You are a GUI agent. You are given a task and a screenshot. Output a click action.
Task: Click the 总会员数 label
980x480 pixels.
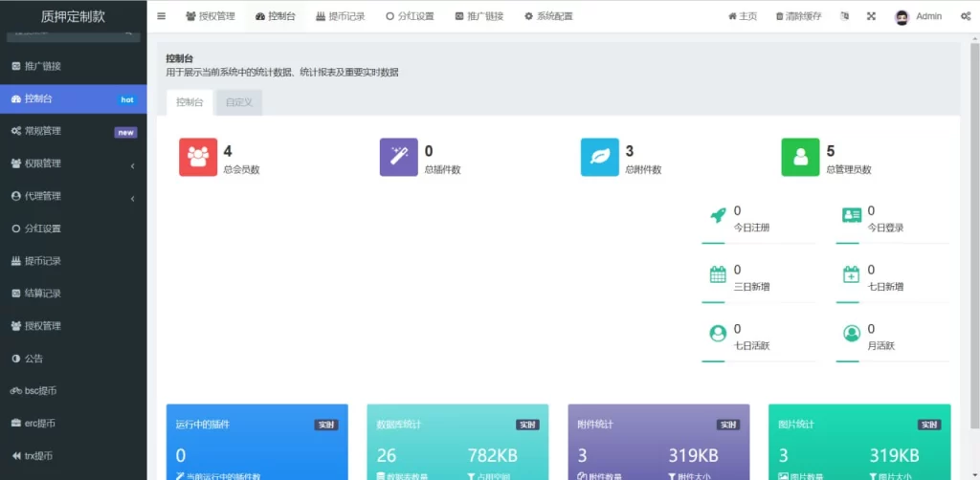coord(242,170)
